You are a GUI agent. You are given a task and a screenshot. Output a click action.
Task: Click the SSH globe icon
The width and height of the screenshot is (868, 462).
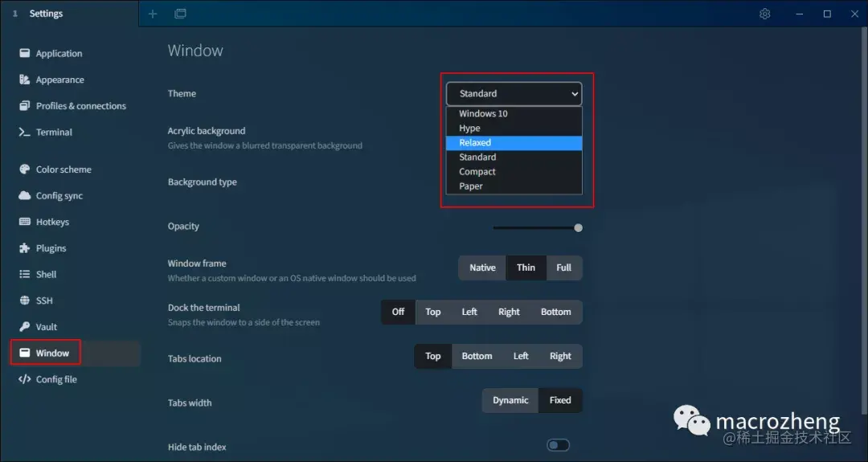[x=24, y=301]
